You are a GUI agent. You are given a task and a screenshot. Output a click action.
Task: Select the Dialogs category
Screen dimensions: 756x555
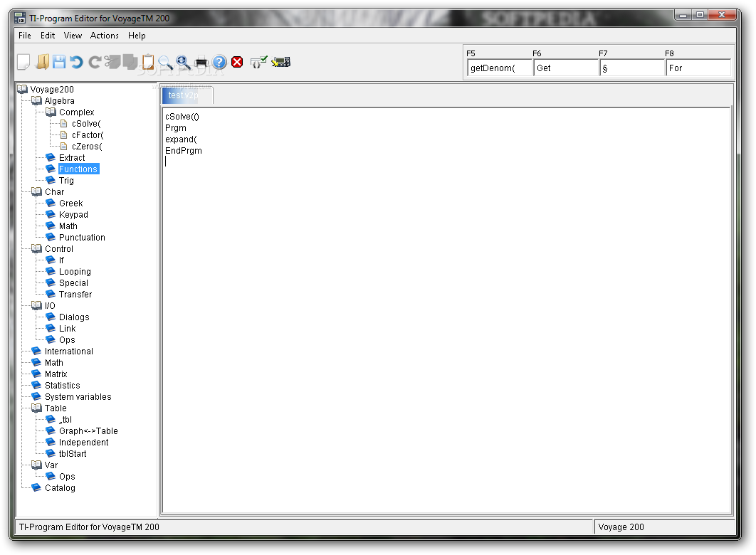tap(74, 317)
